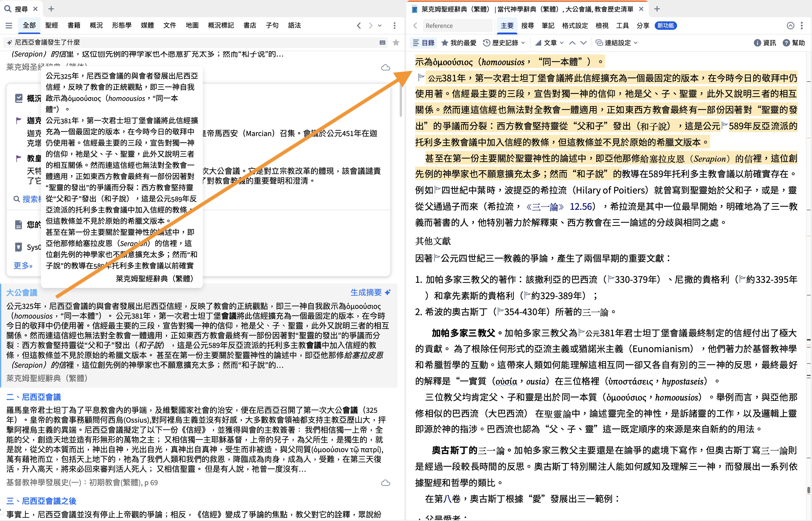This screenshot has width=812, height=521.
Task: Click the resource icon next to Sys entry
Action: (19, 247)
